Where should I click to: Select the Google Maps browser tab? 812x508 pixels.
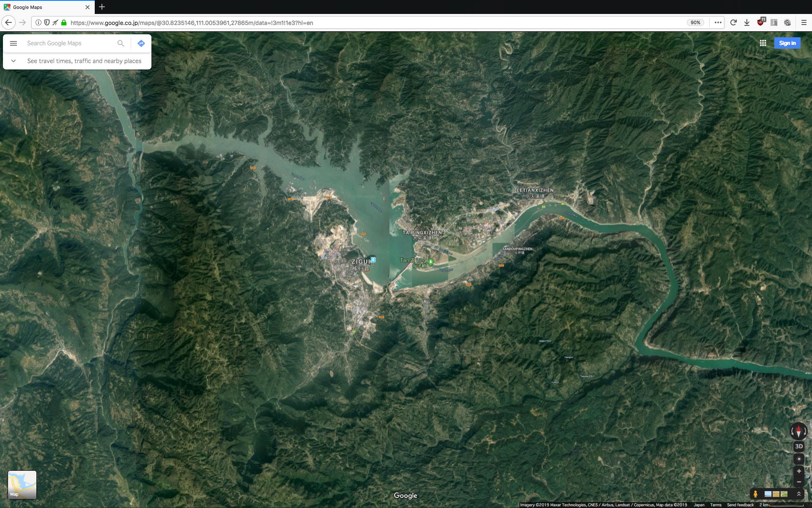click(x=42, y=7)
